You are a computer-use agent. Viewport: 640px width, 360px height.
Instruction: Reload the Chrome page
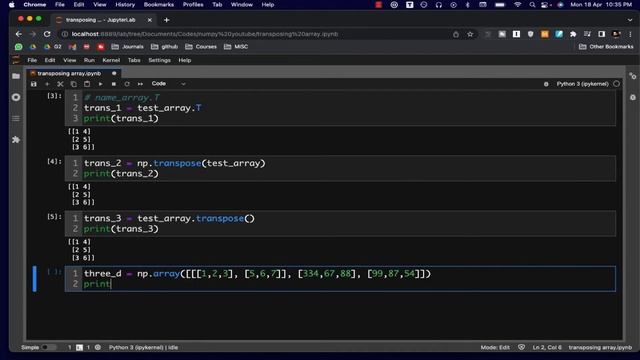coord(47,34)
